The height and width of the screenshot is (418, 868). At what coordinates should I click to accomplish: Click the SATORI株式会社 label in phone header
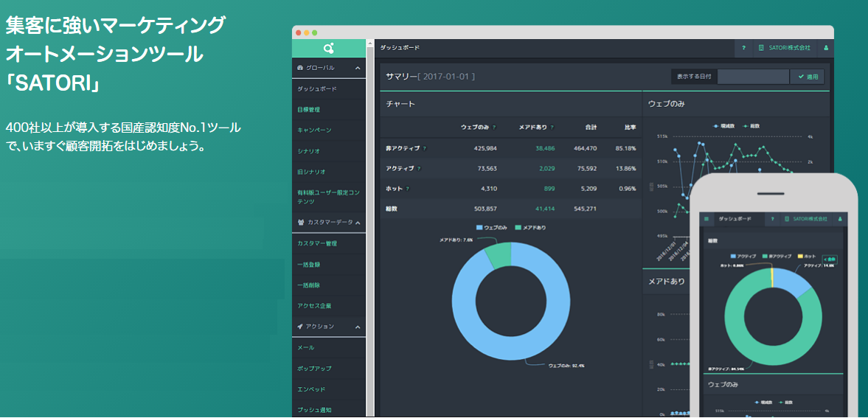810,219
